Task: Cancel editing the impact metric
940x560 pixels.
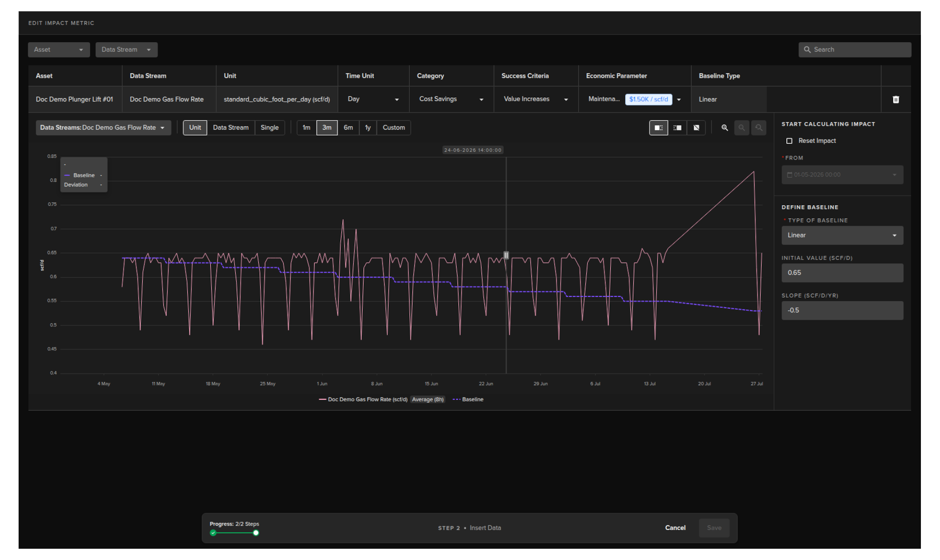Action: [675, 528]
